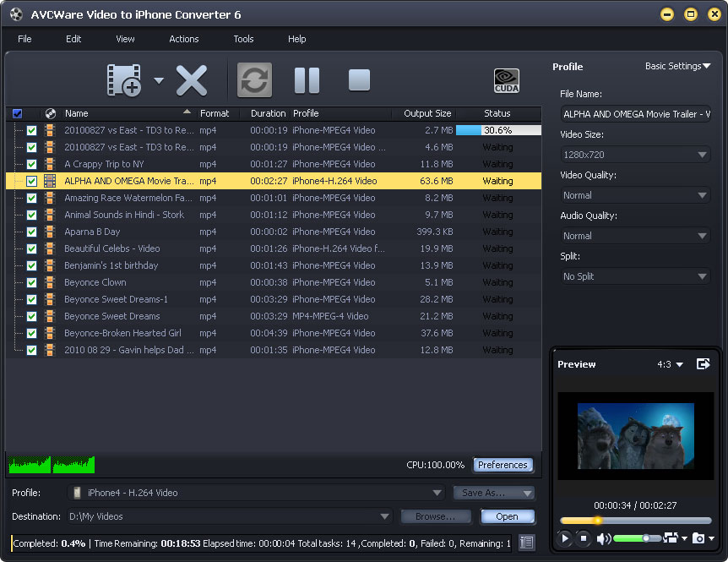Stop the preview playback

pyautogui.click(x=584, y=538)
